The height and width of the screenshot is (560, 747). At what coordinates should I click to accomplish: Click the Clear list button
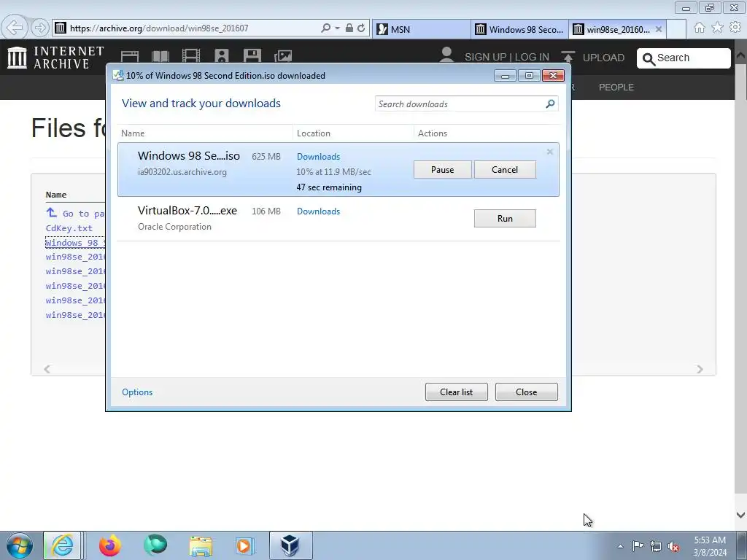(x=457, y=392)
